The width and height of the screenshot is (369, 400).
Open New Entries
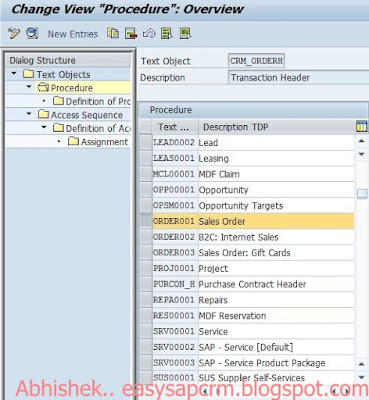pos(73,34)
